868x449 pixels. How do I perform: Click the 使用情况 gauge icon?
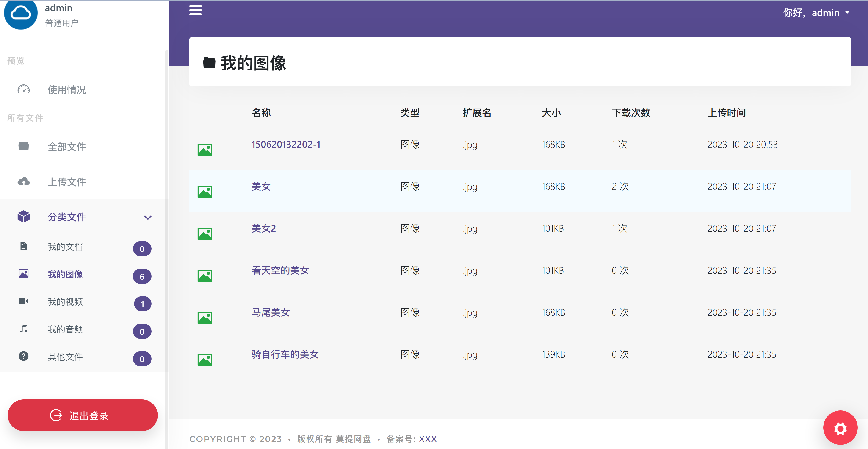click(x=24, y=89)
